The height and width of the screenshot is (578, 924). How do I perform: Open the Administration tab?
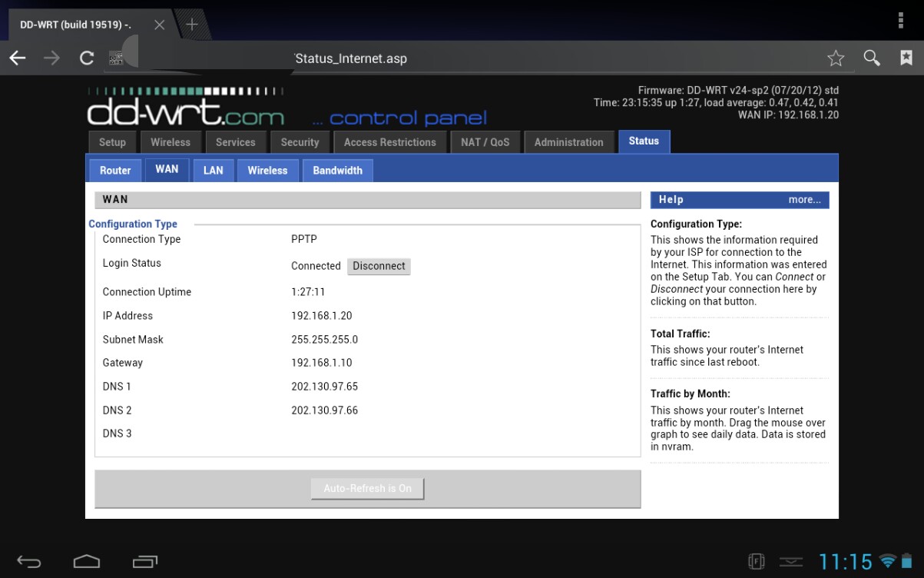tap(569, 142)
